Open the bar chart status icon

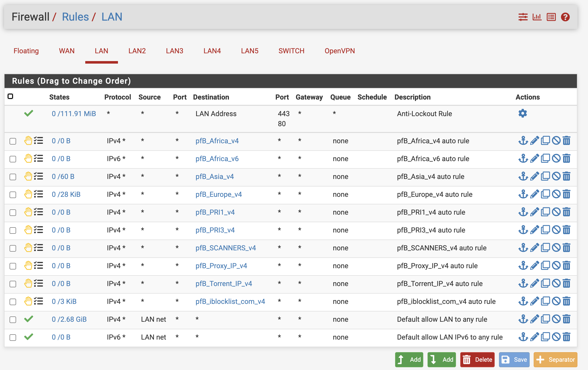coord(537,17)
